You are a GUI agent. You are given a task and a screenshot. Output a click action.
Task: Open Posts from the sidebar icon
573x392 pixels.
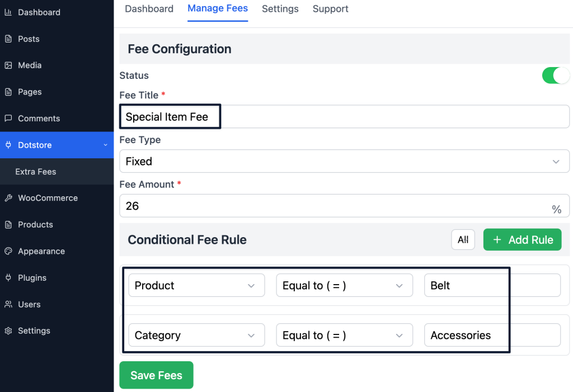(10, 39)
